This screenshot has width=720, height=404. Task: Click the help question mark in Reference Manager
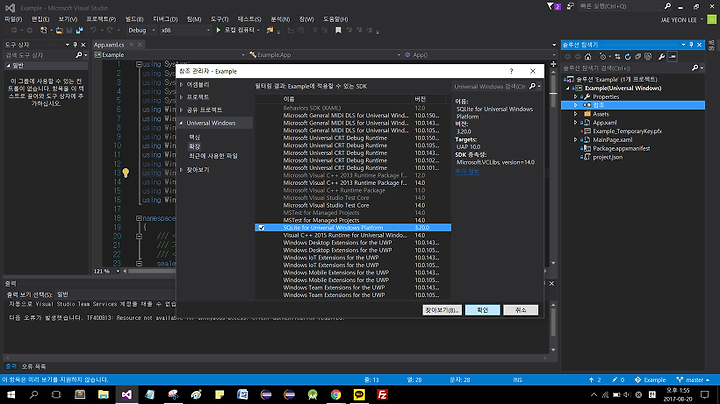pyautogui.click(x=511, y=71)
